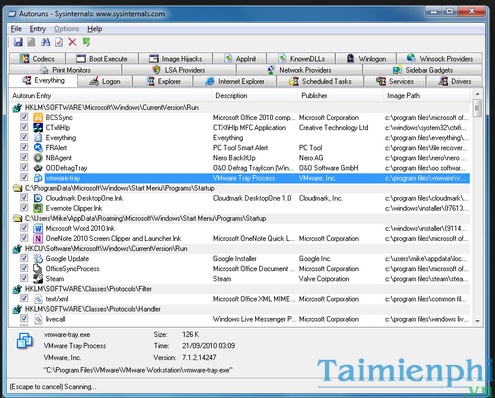This screenshot has height=398, width=495.
Task: Click the Properties checkmark page toolbar icon
Action: [x=59, y=42]
